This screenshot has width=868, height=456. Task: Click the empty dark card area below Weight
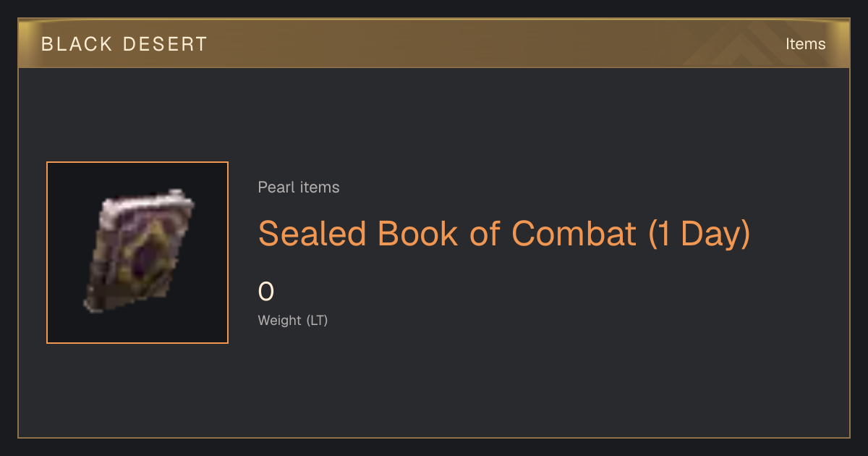click(x=506, y=384)
